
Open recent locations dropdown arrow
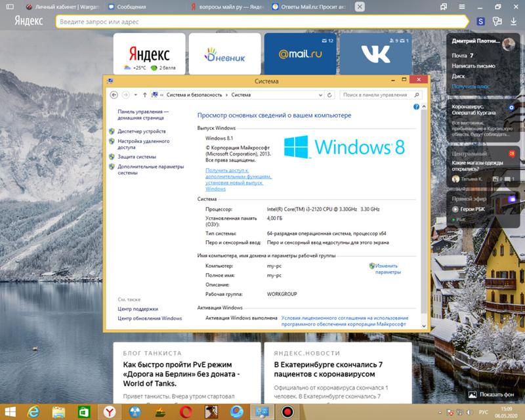click(136, 94)
